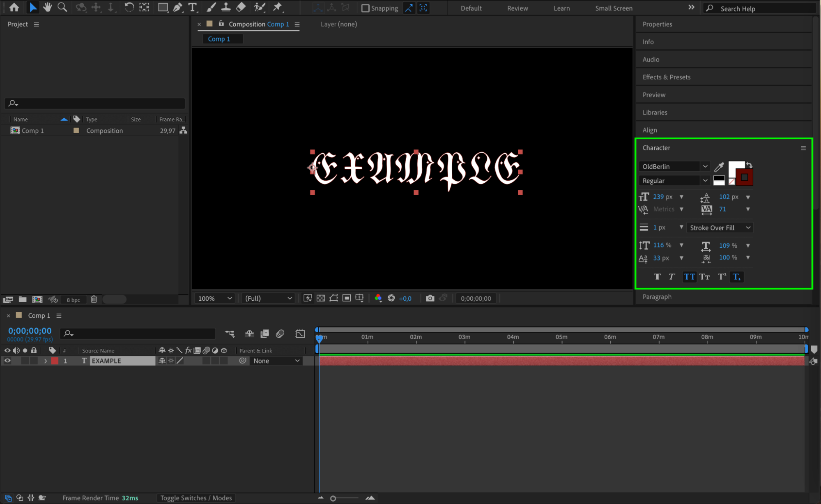Open the Stroke Over Fill dropdown
Screen dimensions: 821x504
point(720,228)
